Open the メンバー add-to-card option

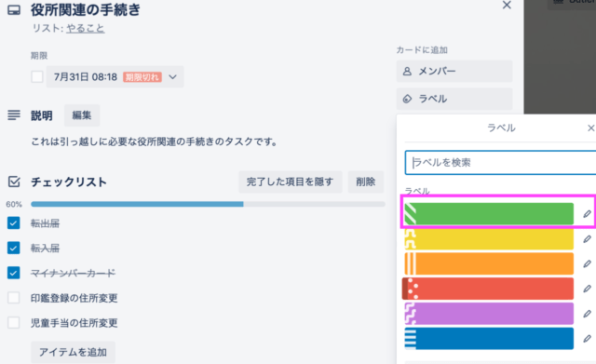point(454,71)
